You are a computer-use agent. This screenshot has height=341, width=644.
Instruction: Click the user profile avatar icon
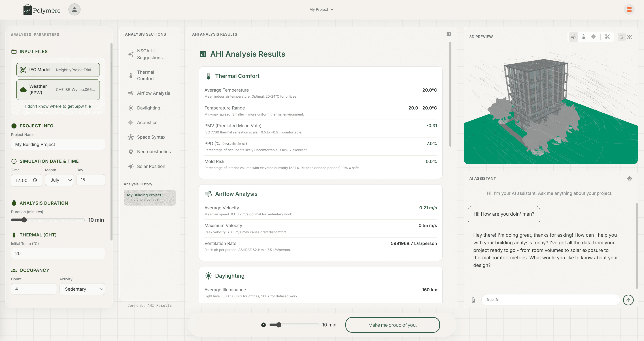(x=74, y=9)
